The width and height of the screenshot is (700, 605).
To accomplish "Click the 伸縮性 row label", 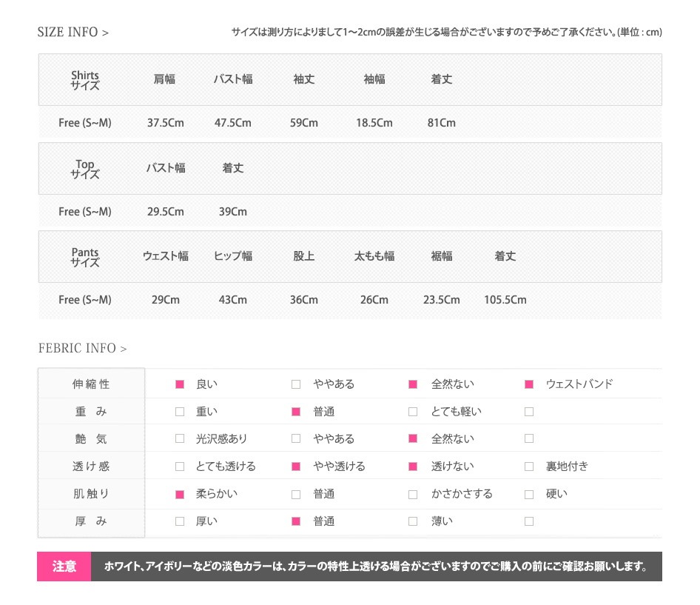I will [x=91, y=384].
